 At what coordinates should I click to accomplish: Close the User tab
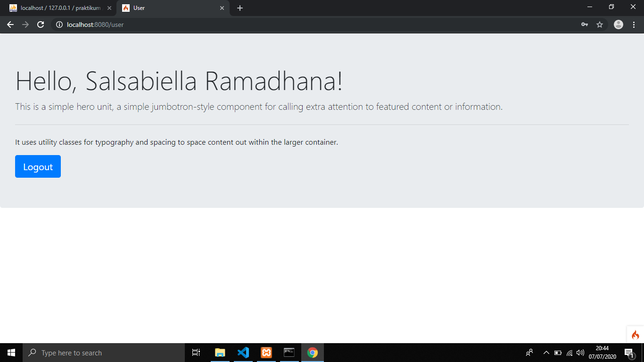(x=222, y=8)
